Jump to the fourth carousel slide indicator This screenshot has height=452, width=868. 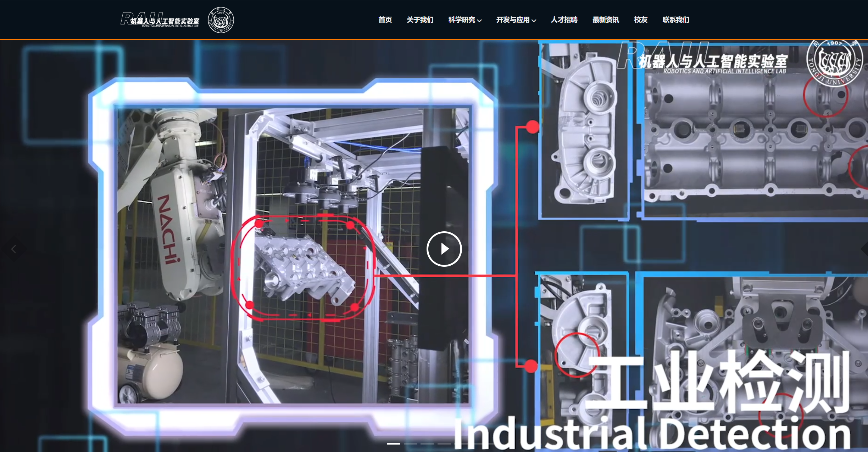point(444,443)
